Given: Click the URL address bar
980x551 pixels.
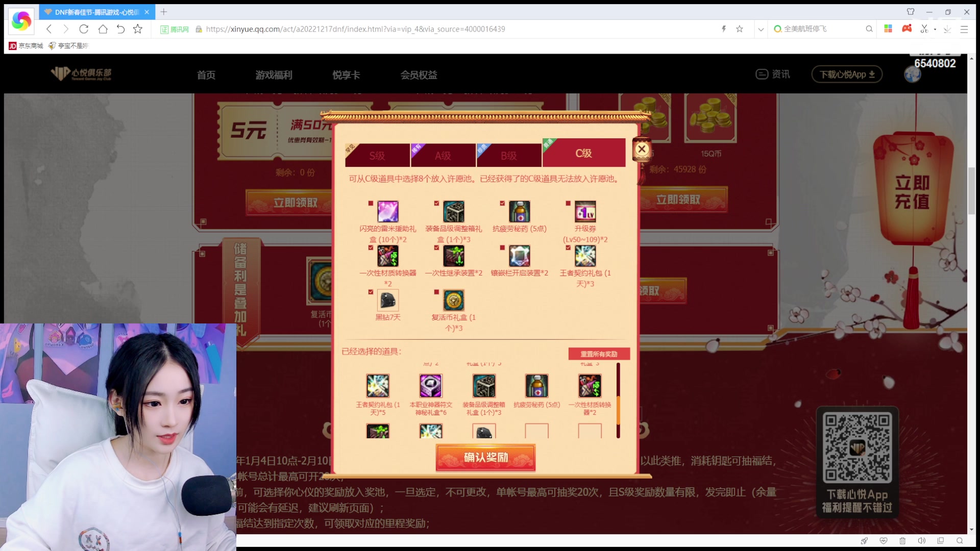Looking at the screenshot, I should (x=355, y=29).
